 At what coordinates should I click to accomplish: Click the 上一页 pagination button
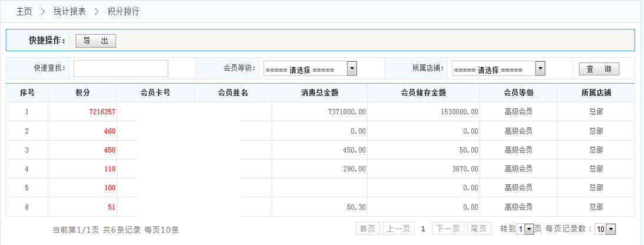(x=398, y=229)
